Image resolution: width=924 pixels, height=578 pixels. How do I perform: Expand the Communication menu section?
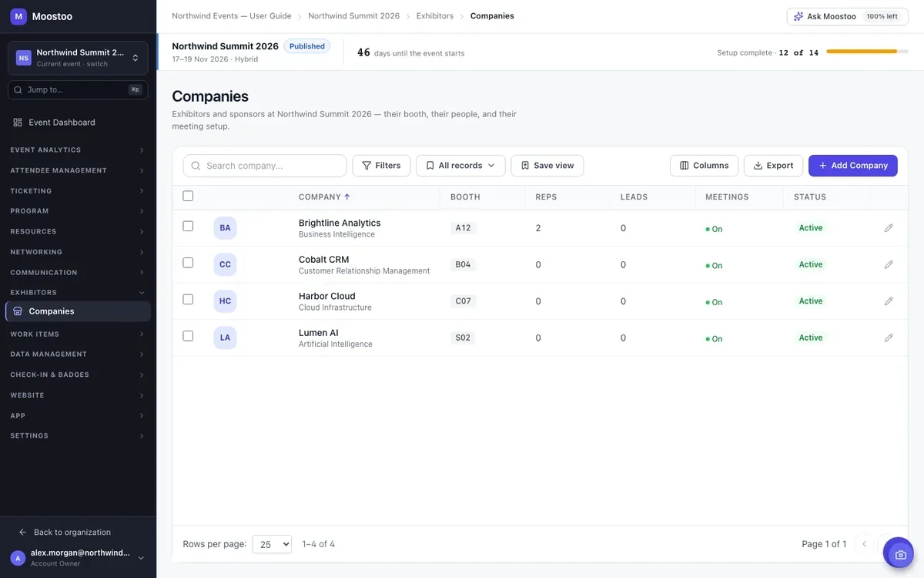(x=78, y=273)
